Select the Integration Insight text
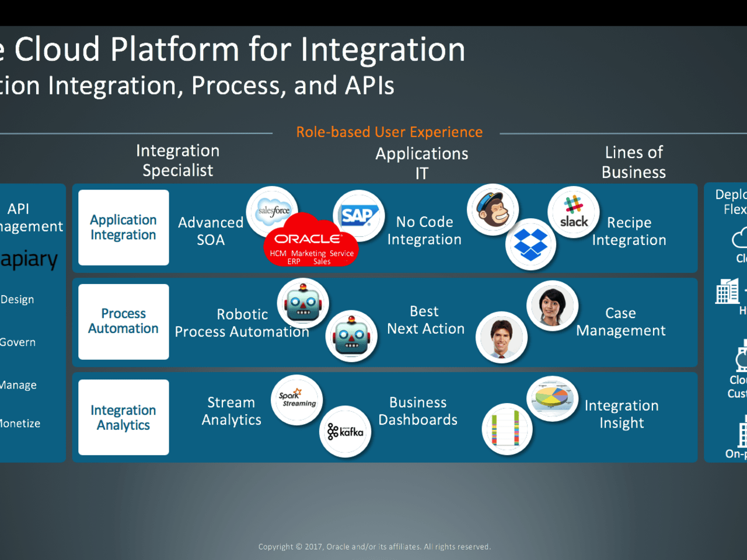This screenshot has height=560, width=747. tap(622, 414)
